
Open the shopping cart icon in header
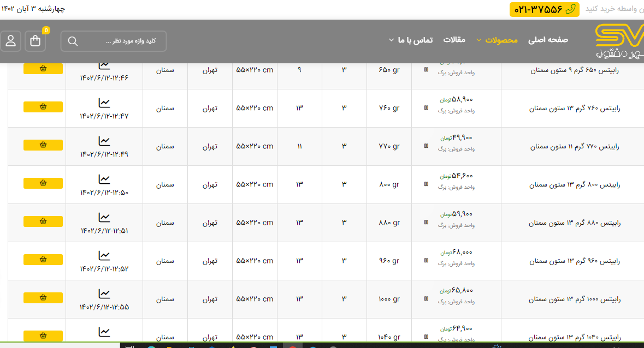point(36,41)
